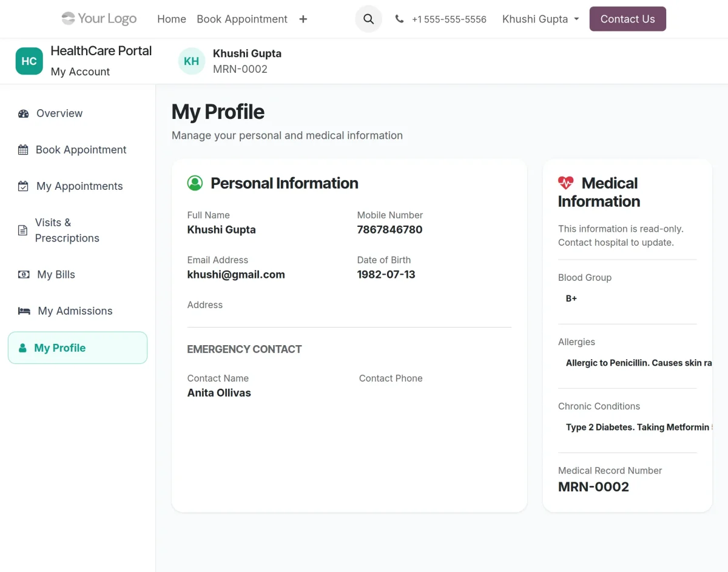This screenshot has width=728, height=572.
Task: Click the KH avatar circle
Action: [192, 61]
